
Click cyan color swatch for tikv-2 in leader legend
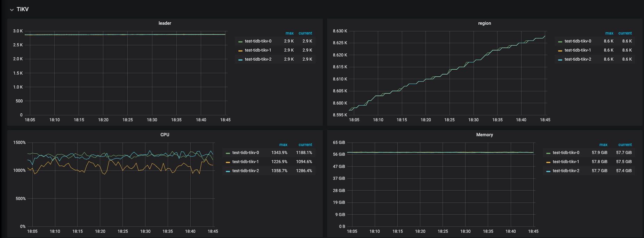coord(240,60)
